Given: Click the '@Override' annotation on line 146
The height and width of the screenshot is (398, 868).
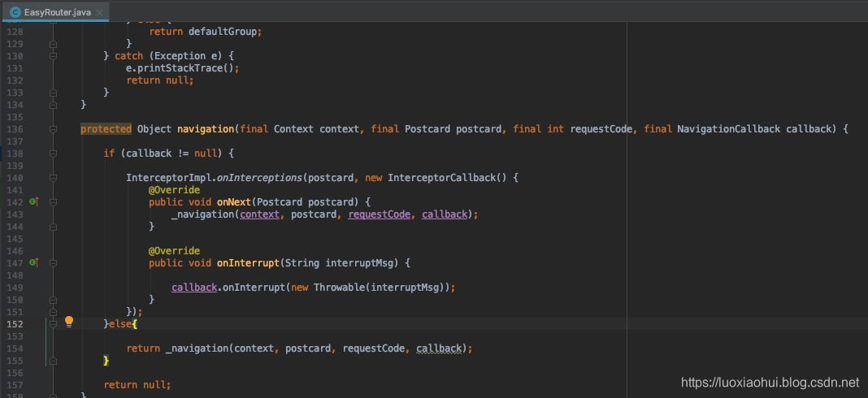Looking at the screenshot, I should (174, 251).
